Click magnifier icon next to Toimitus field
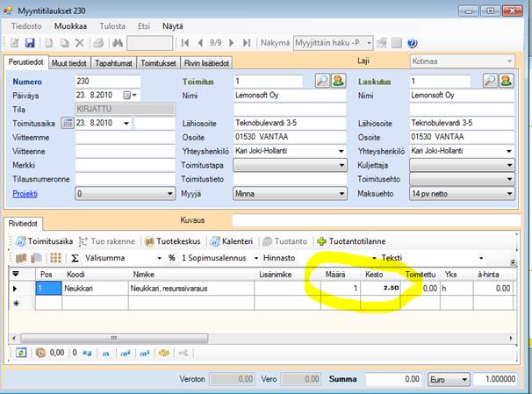The height and width of the screenshot is (394, 532). [x=321, y=81]
